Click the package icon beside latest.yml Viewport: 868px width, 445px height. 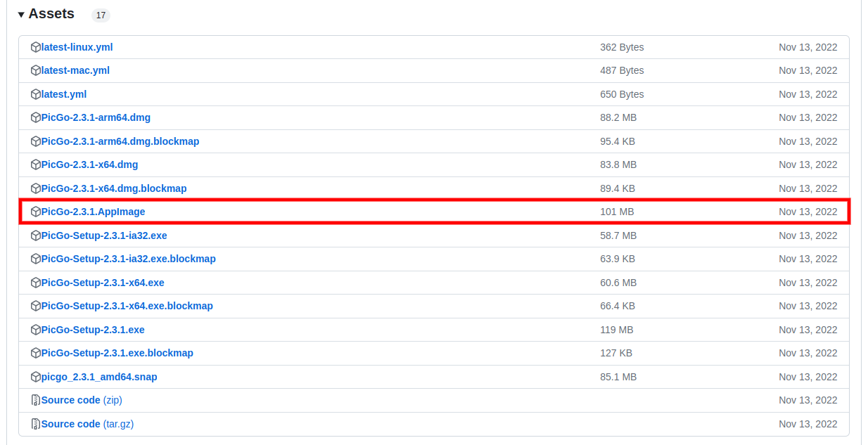[36, 94]
